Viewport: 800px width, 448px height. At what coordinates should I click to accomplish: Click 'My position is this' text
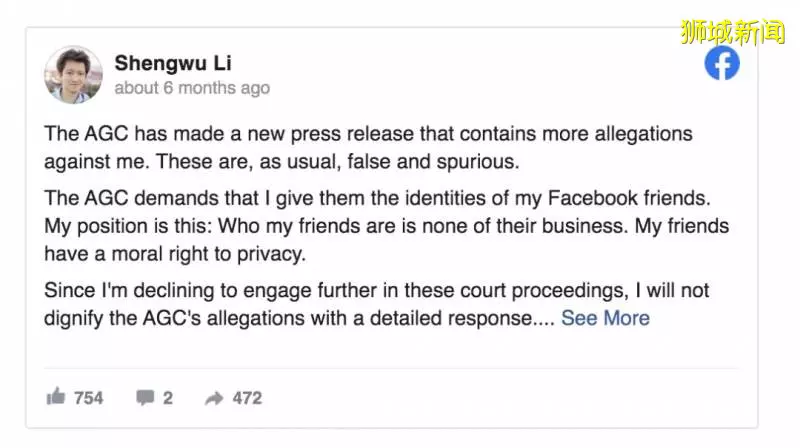click(127, 226)
